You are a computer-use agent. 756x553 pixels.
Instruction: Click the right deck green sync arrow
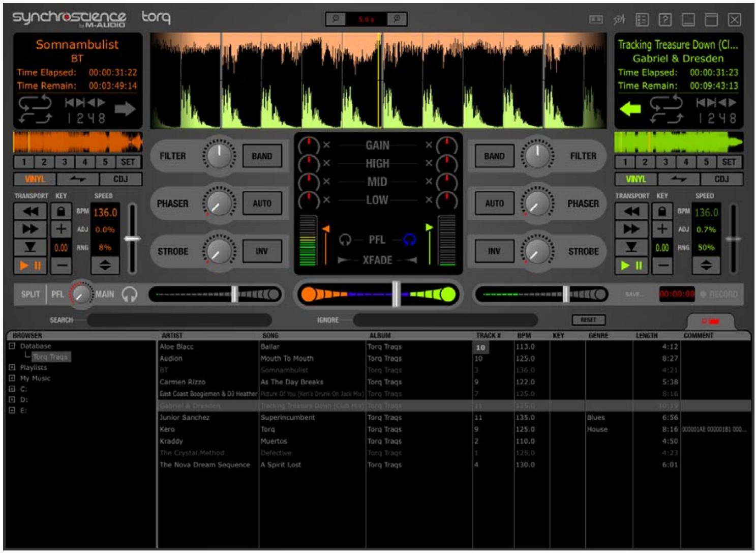click(630, 109)
